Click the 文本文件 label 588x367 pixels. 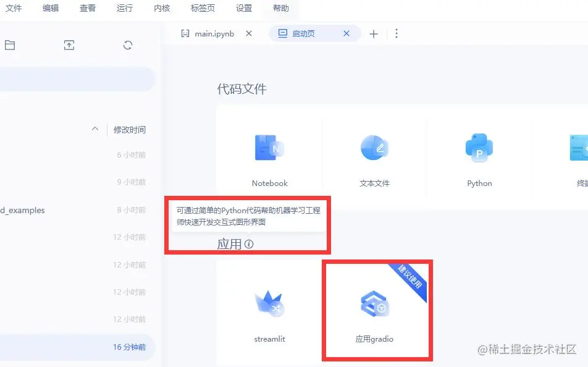[374, 183]
